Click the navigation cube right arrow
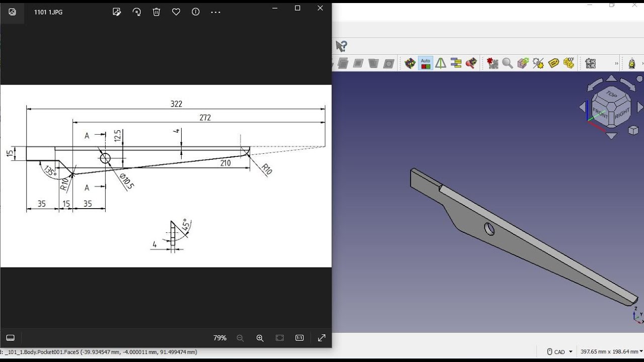Screen dimensions: 644x362 [x=640, y=107]
